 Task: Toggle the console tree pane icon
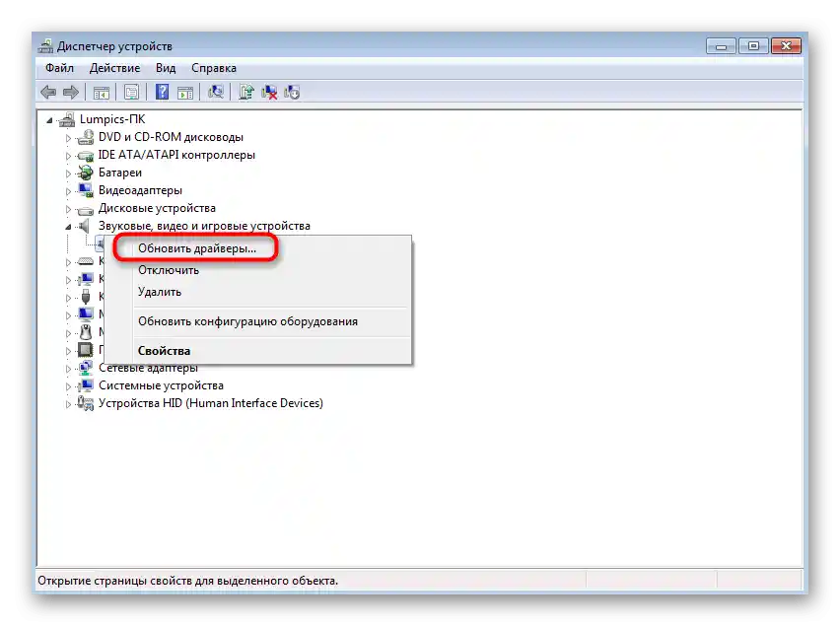(101, 92)
